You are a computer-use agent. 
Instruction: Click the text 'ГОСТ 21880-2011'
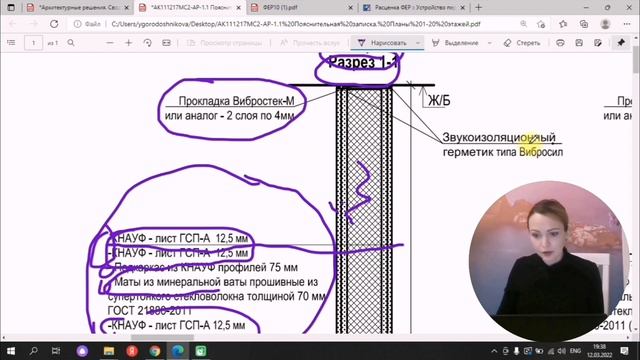(x=149, y=311)
